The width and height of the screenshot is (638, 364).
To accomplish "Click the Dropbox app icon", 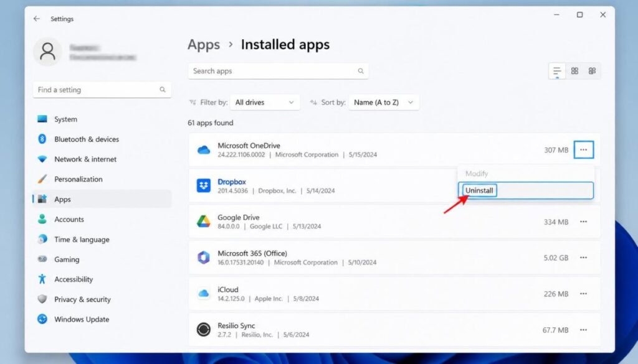I will pos(204,185).
